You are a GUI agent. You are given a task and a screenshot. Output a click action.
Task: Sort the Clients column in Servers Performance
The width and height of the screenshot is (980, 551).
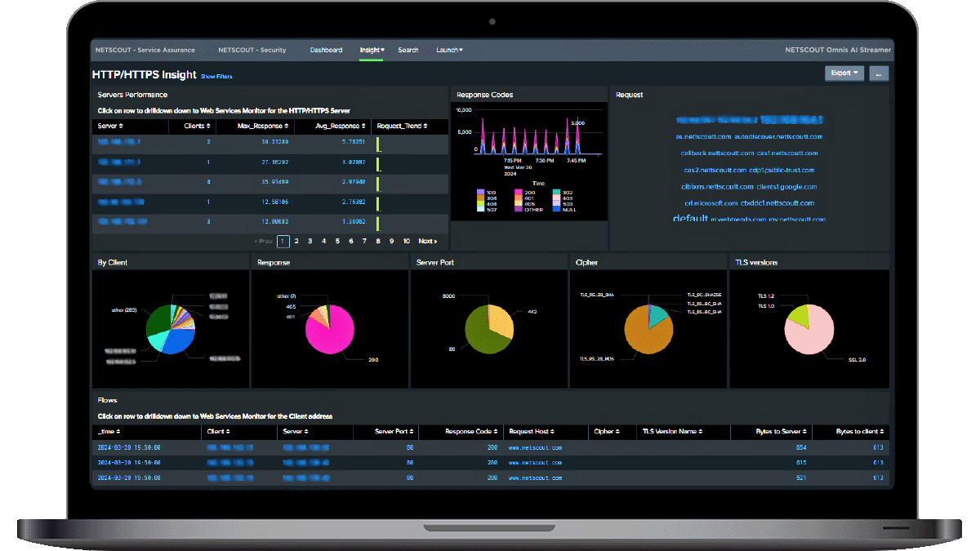(196, 127)
